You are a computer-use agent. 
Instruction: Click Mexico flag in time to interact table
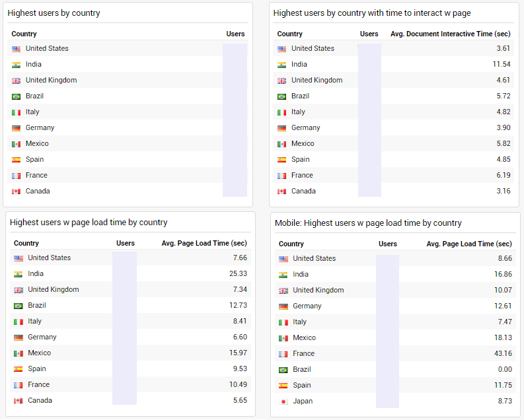coord(281,144)
